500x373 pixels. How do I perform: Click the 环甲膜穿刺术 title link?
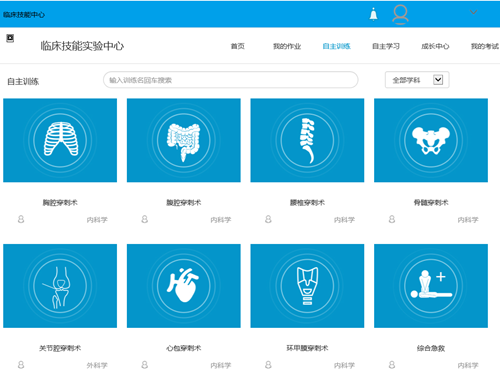pyautogui.click(x=307, y=348)
